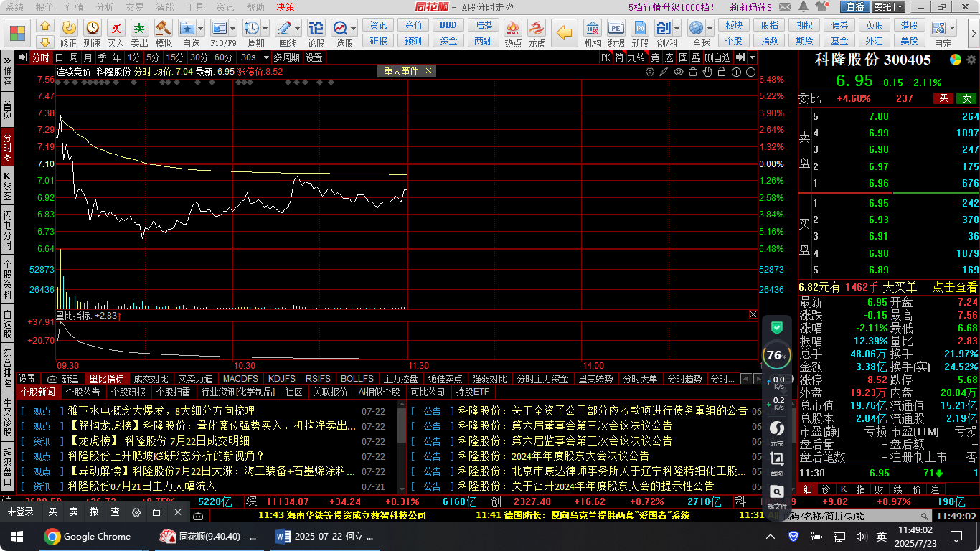The width and height of the screenshot is (980, 551).
Task: Switch to the 60分 period tab
Action: [x=224, y=57]
